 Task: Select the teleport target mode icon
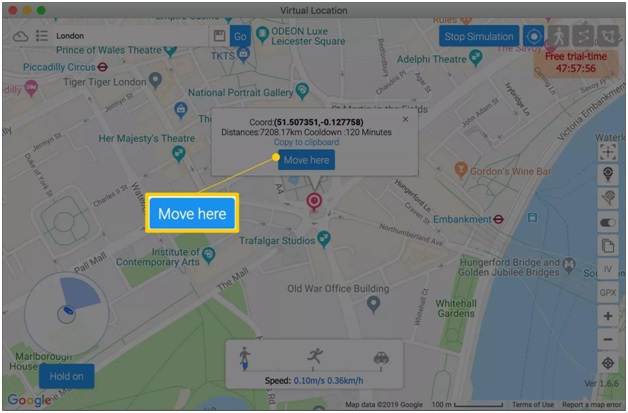(534, 36)
